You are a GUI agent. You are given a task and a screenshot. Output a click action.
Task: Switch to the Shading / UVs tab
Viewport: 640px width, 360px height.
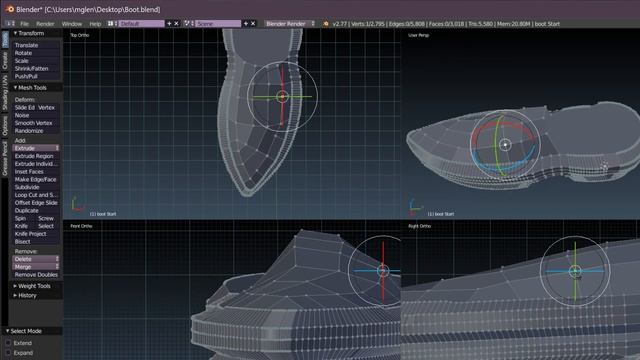pos(4,93)
